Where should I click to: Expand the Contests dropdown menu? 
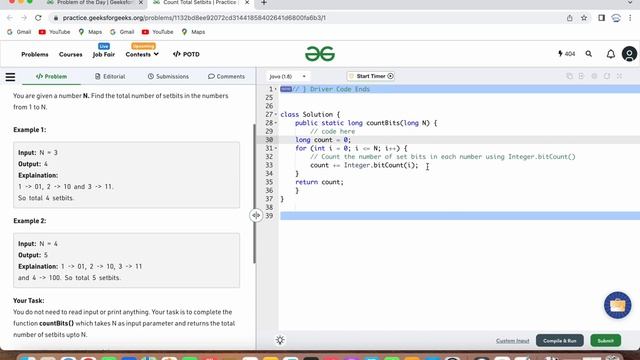click(x=142, y=54)
